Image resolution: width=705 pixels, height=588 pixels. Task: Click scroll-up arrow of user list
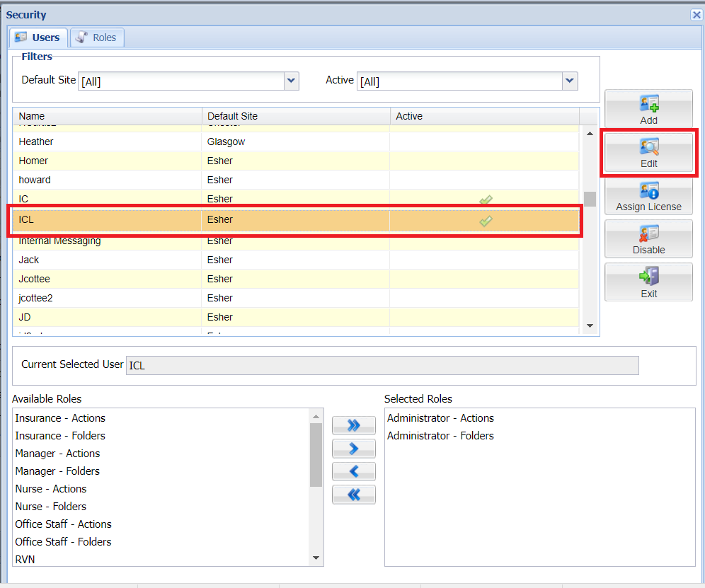[x=590, y=134]
